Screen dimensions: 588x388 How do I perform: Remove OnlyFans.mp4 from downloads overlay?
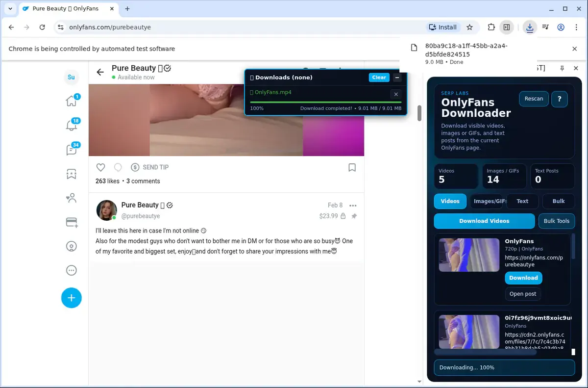pyautogui.click(x=396, y=94)
